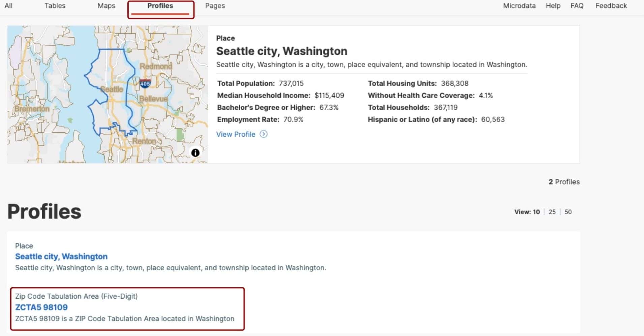Click the View Profile link for Seattle
This screenshot has height=336, width=644.
click(x=236, y=134)
